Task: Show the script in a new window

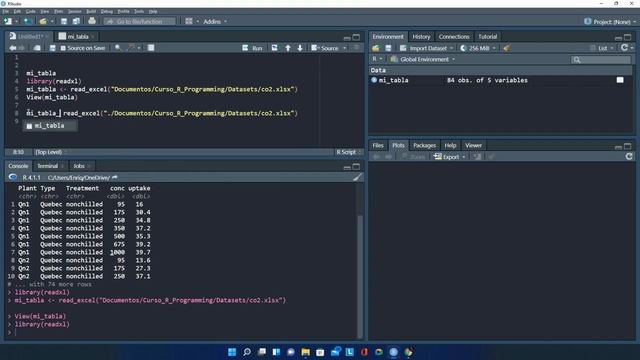Action: coord(37,48)
